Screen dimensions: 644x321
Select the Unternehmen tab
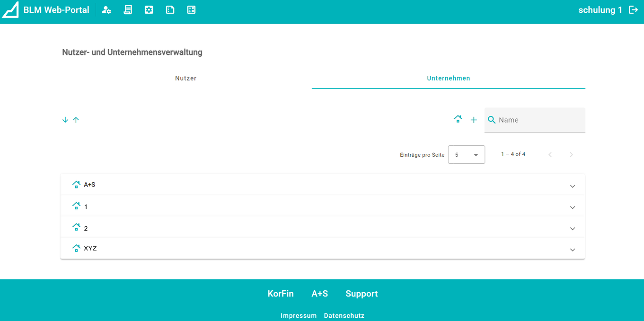pos(448,78)
